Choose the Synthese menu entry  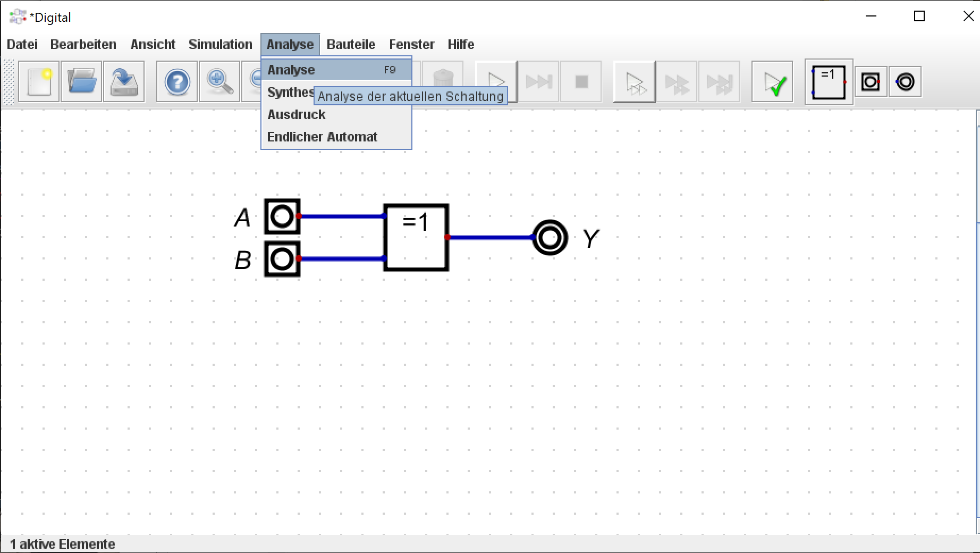(290, 92)
